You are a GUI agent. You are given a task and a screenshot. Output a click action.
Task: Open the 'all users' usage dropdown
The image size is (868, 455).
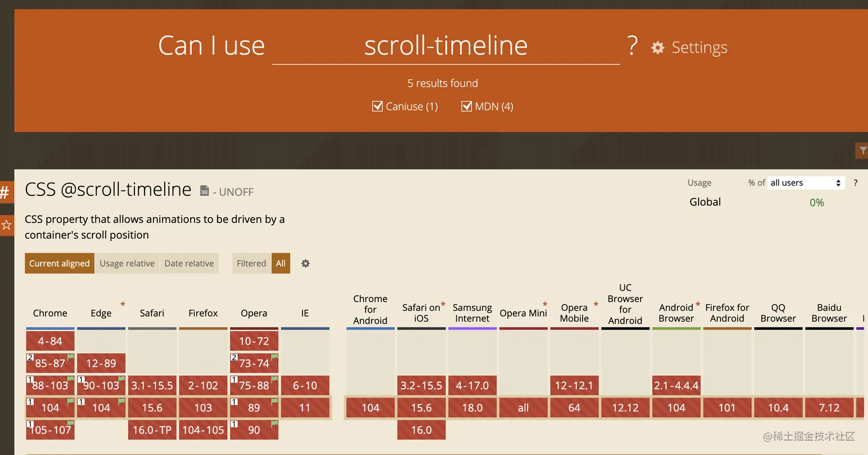tap(806, 183)
